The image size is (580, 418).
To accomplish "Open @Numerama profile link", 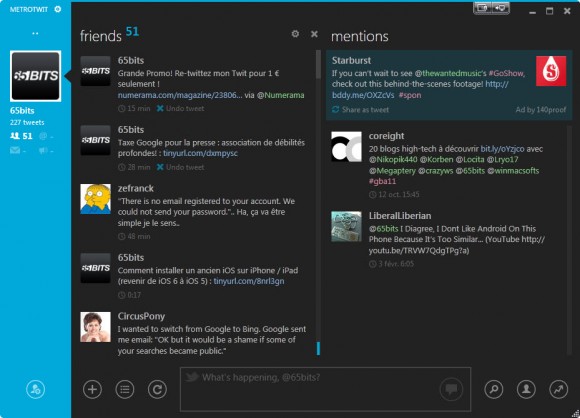I will point(280,95).
